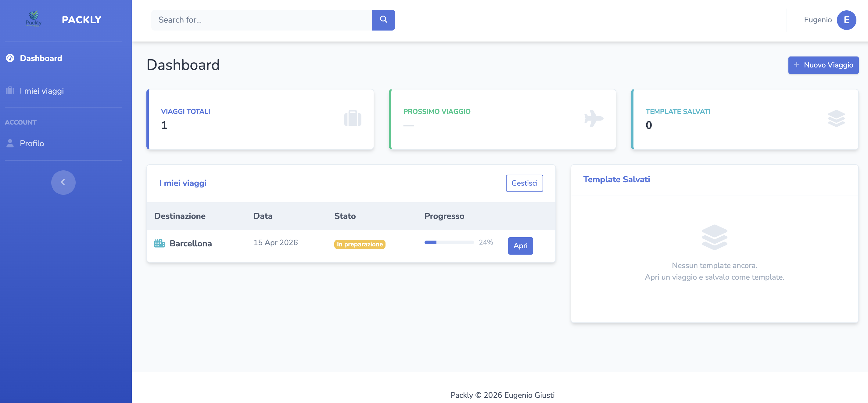This screenshot has width=868, height=403.
Task: Open the Profilo page
Action: pyautogui.click(x=32, y=143)
